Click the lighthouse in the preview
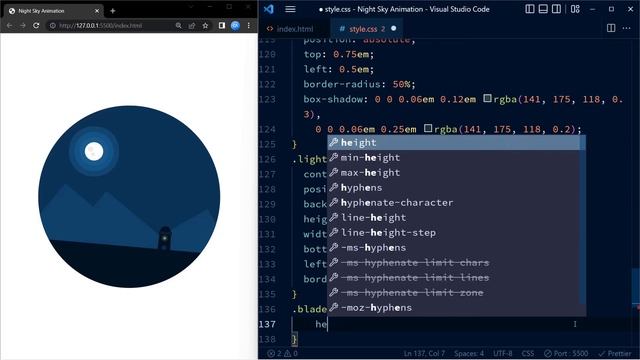Image resolution: width=640 pixels, height=360 pixels. click(x=165, y=238)
